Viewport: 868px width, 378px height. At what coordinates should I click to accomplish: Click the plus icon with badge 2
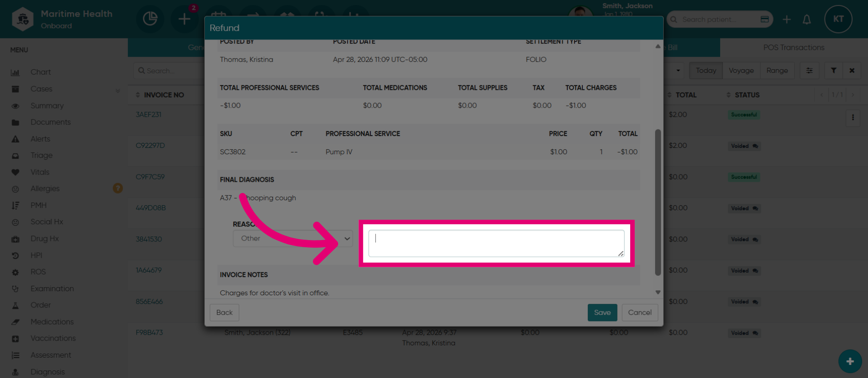point(184,19)
